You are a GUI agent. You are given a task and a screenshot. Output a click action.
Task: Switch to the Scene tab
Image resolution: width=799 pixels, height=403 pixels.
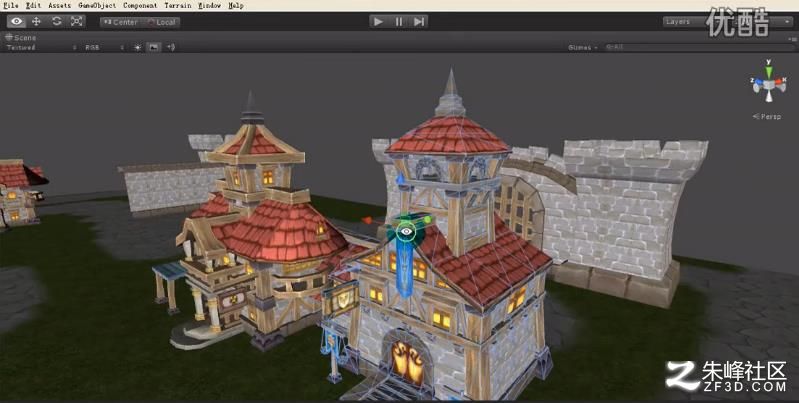[x=21, y=38]
